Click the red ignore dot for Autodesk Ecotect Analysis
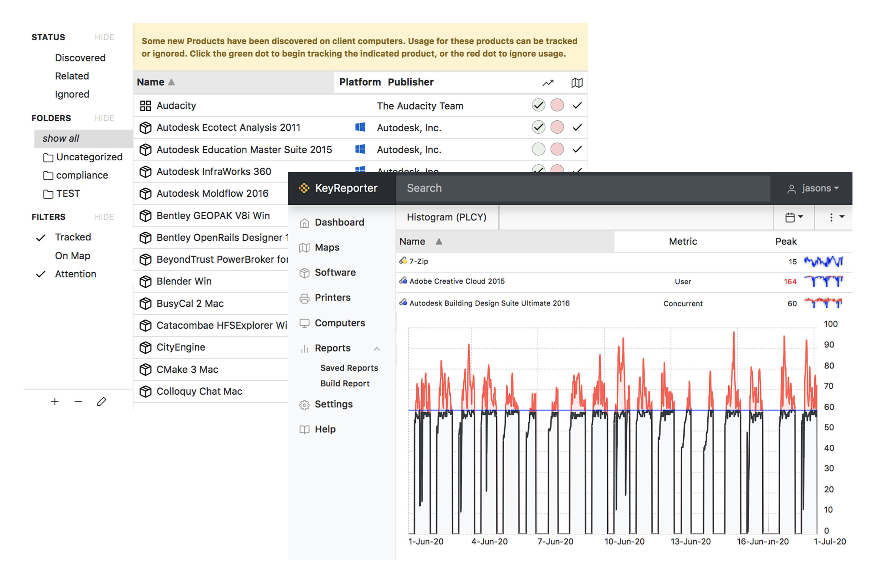The width and height of the screenshot is (873, 588). click(x=556, y=127)
